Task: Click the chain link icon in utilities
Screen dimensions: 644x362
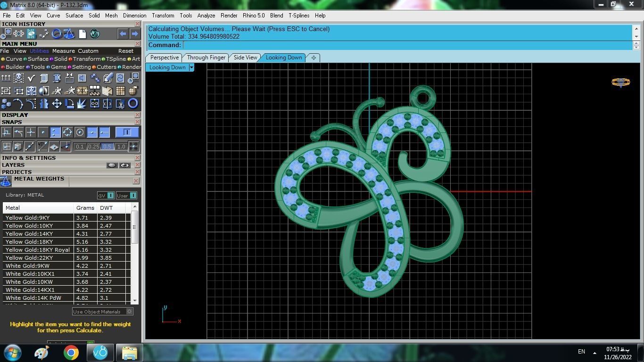Action: pyautogui.click(x=95, y=104)
